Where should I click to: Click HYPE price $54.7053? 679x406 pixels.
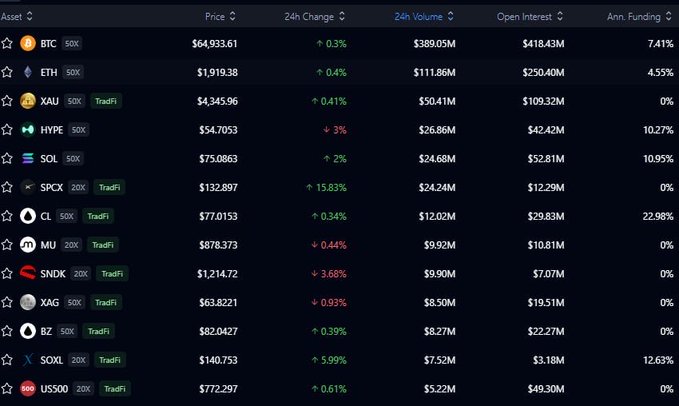click(x=218, y=130)
